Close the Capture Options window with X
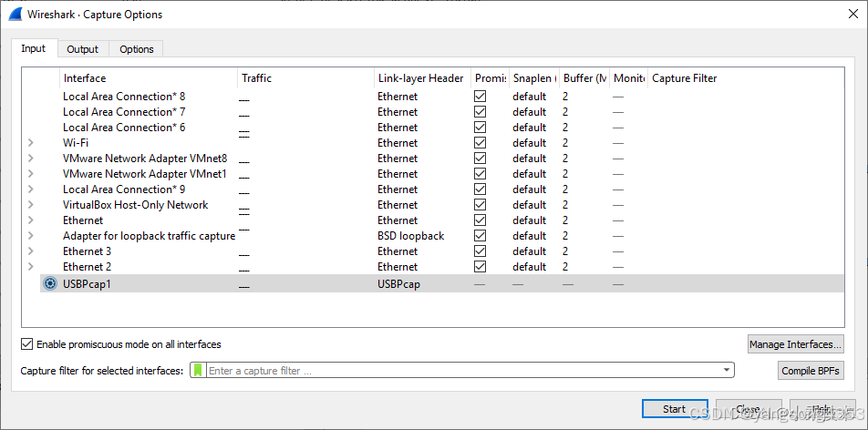 [x=853, y=15]
